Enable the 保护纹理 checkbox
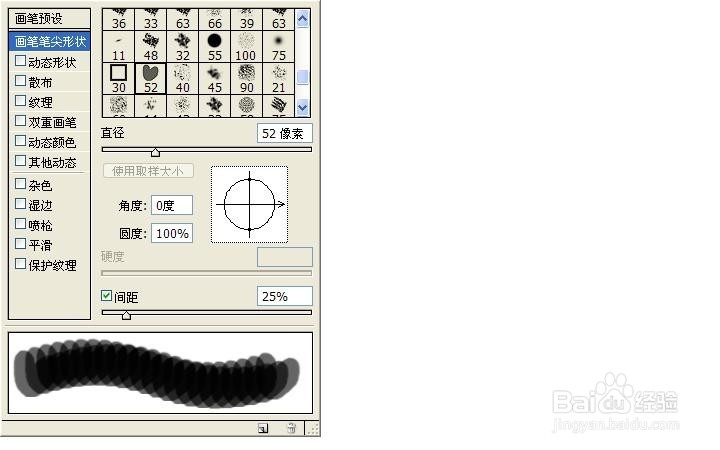Screen dimensions: 720x450 [20, 264]
